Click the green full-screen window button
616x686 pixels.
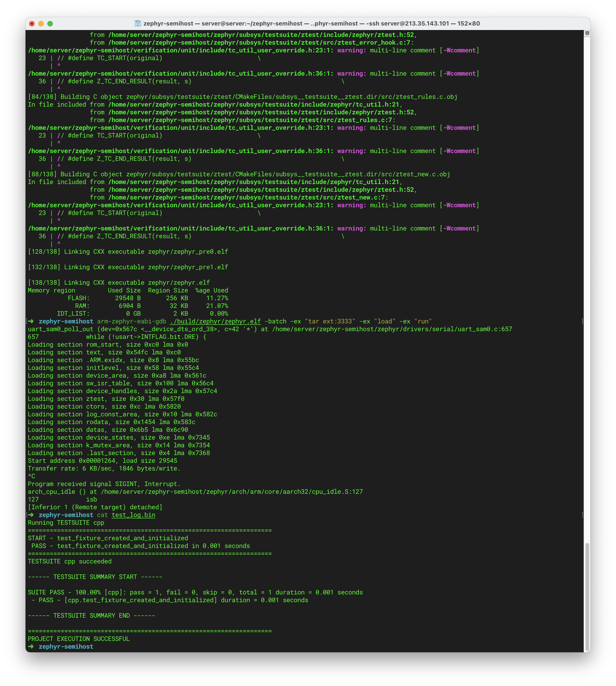(x=50, y=23)
